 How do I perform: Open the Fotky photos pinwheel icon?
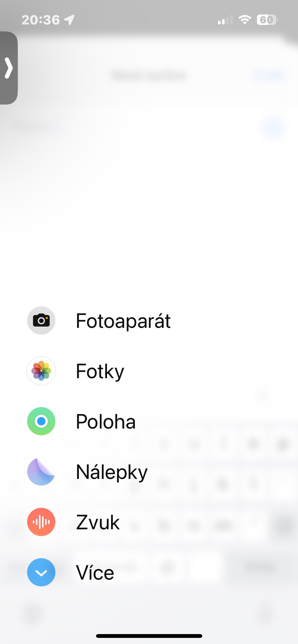pyautogui.click(x=41, y=371)
